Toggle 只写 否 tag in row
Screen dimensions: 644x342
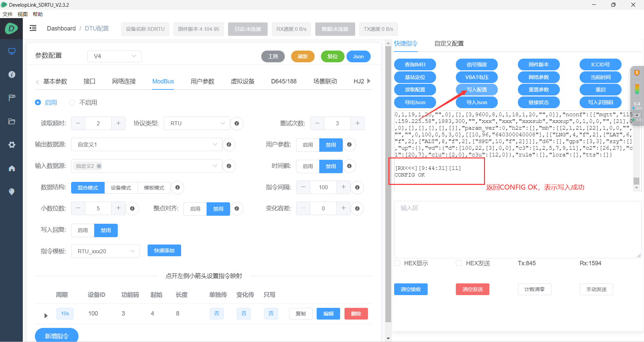coord(271,314)
